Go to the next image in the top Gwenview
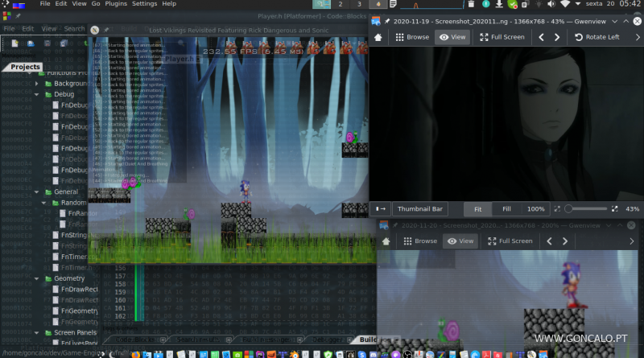 pyautogui.click(x=557, y=37)
